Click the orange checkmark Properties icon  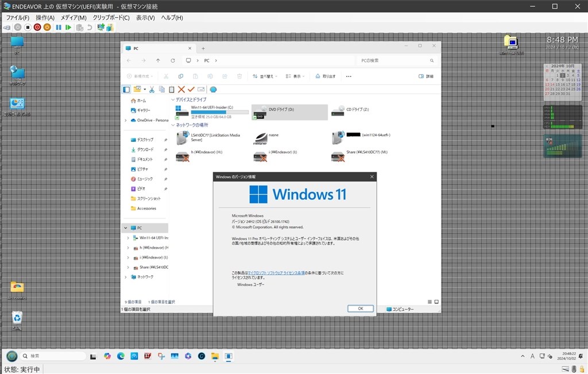[x=191, y=89]
